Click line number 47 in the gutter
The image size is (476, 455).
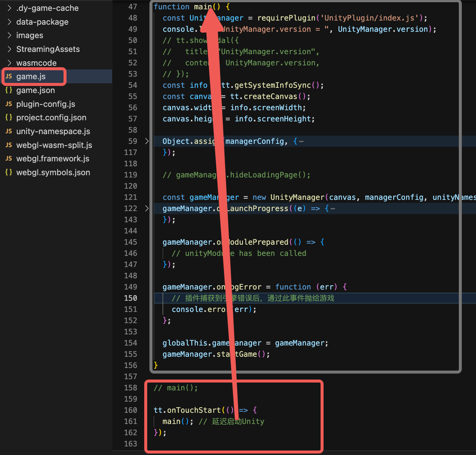tap(133, 7)
